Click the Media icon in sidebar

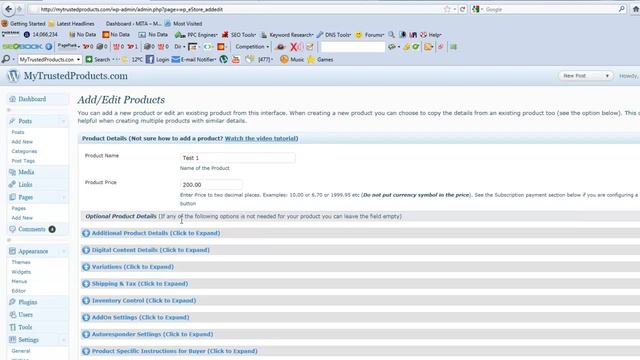(12, 172)
